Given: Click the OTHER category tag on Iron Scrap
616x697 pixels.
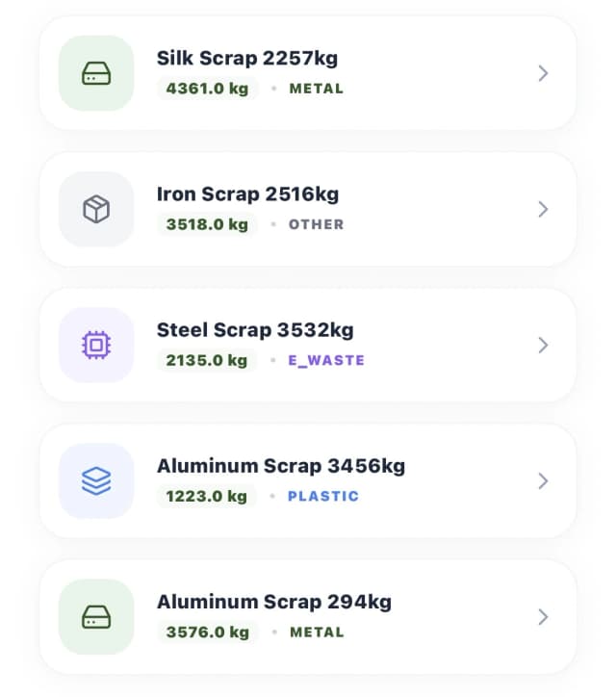Looking at the screenshot, I should tap(316, 224).
